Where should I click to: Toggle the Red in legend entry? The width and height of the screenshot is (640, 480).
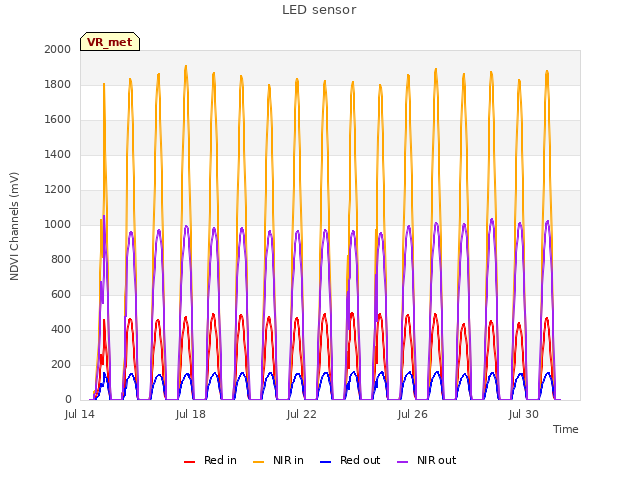point(210,460)
